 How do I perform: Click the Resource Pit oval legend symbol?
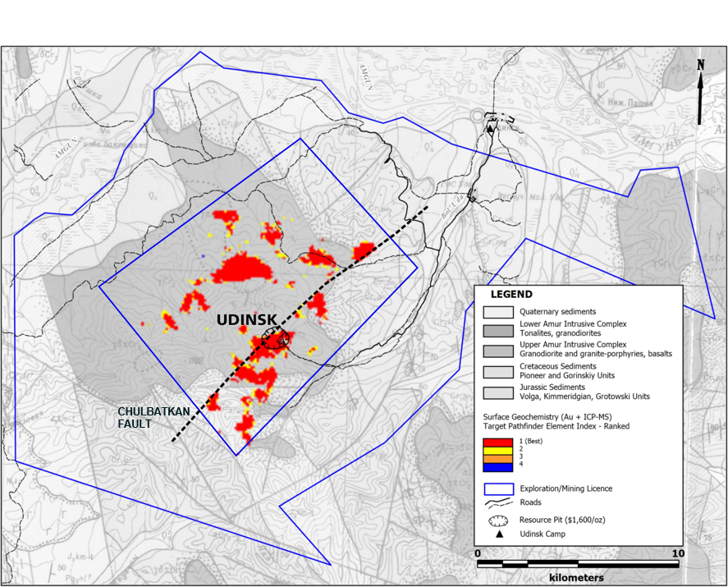pyautogui.click(x=498, y=521)
